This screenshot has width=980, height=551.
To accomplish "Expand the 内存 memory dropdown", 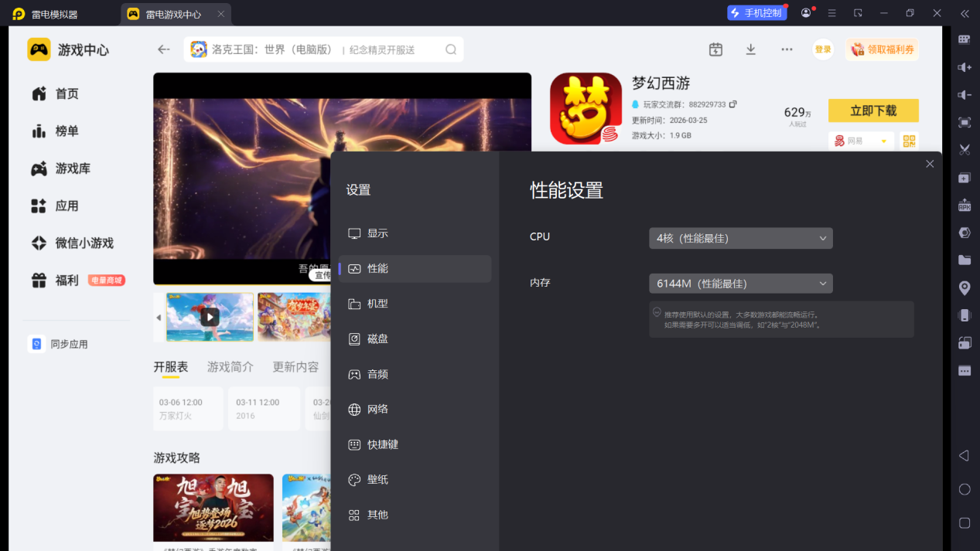I will [x=741, y=284].
